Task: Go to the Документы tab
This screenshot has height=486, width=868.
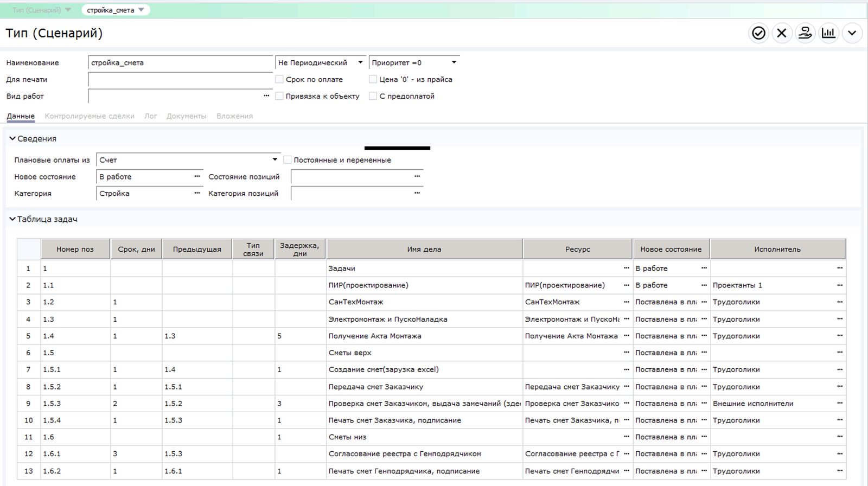Action: click(x=186, y=116)
